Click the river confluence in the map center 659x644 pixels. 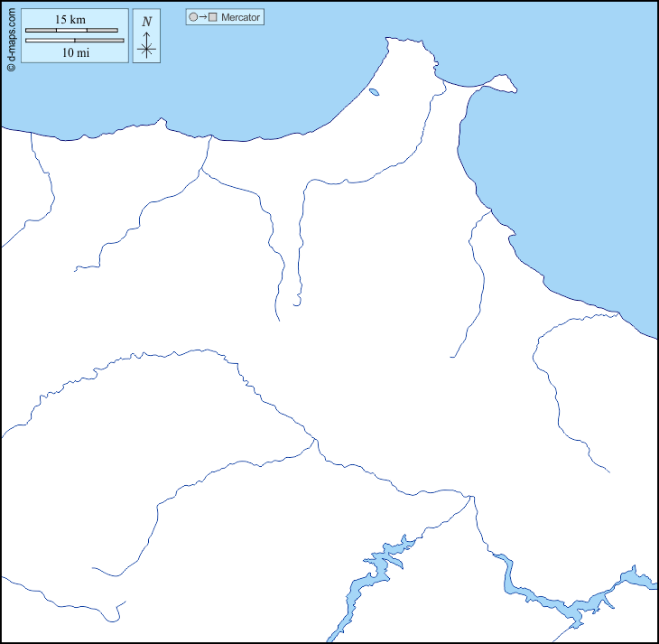314,439
